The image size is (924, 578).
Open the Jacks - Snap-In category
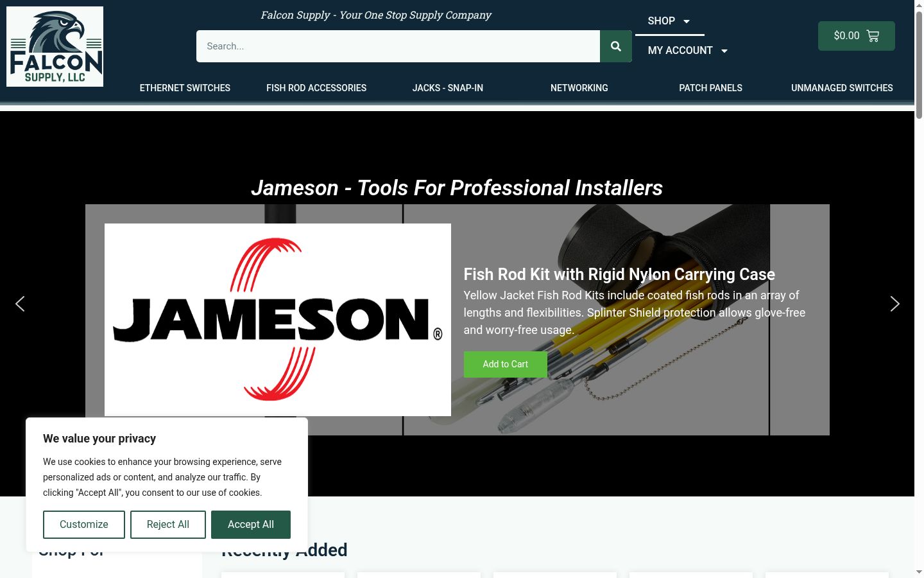pos(448,88)
